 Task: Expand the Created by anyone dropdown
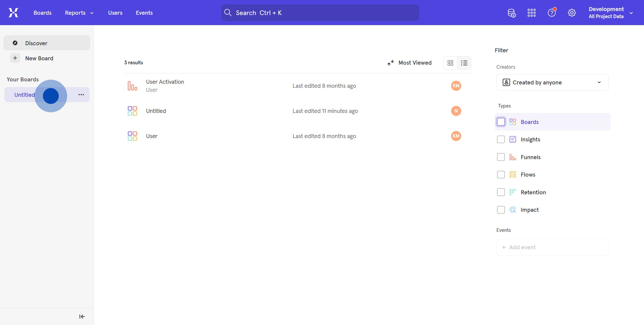point(552,82)
